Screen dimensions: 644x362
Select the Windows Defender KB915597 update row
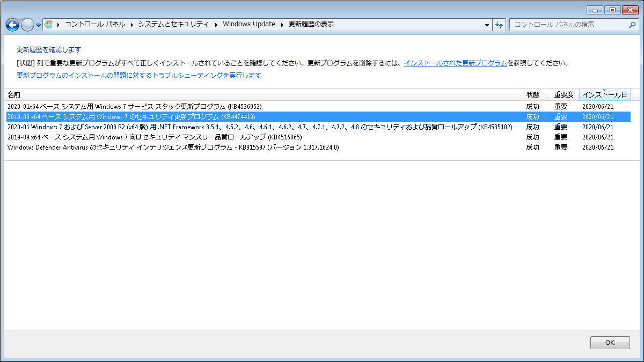(215, 147)
